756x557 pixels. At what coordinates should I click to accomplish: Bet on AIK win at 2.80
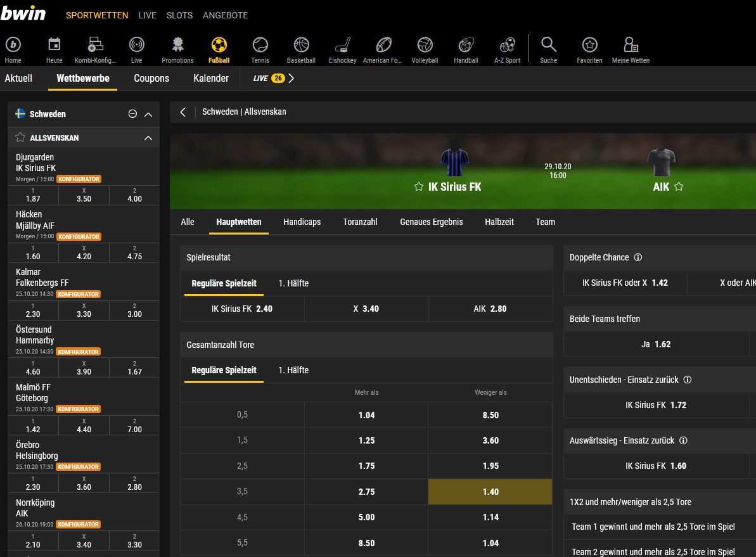pos(490,309)
